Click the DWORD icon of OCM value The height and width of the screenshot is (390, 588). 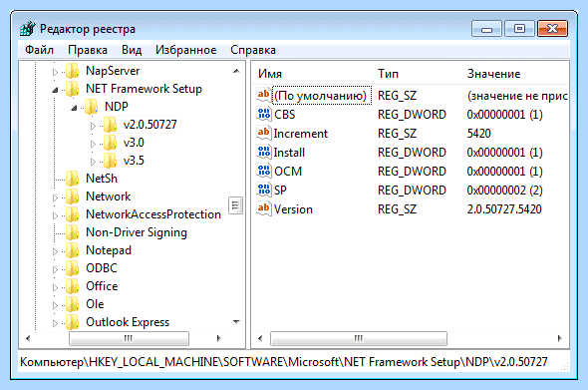(x=264, y=171)
